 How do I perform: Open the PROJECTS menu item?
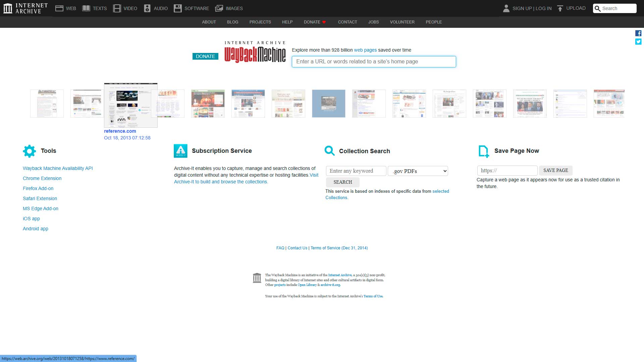(x=260, y=22)
